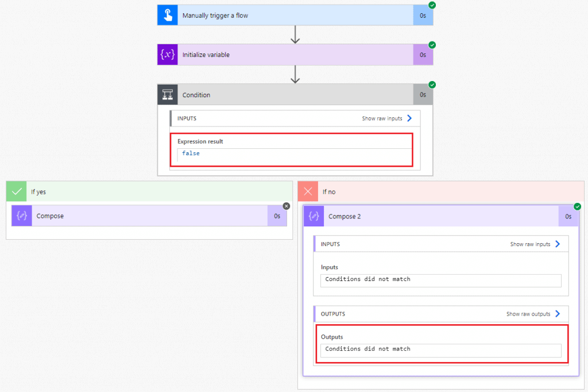
Task: Show raw inputs for the Condition step
Action: 382,118
